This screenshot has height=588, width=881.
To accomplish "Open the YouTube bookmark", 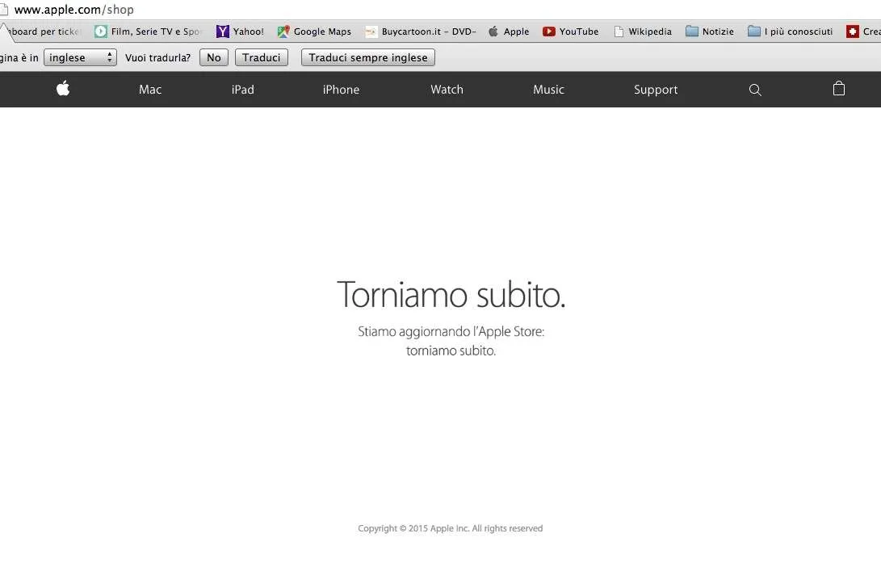I will [570, 31].
